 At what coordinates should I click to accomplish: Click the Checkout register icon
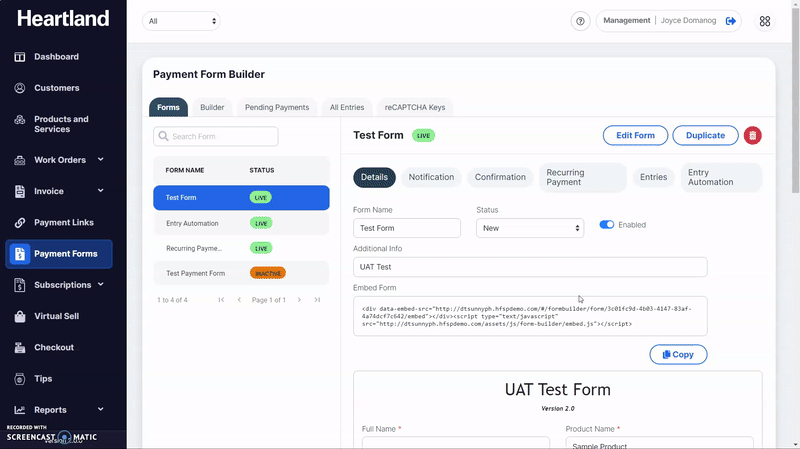click(19, 347)
